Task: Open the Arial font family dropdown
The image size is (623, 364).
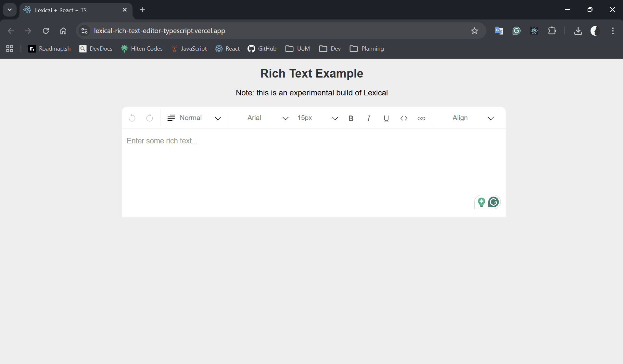Action: coord(266,118)
